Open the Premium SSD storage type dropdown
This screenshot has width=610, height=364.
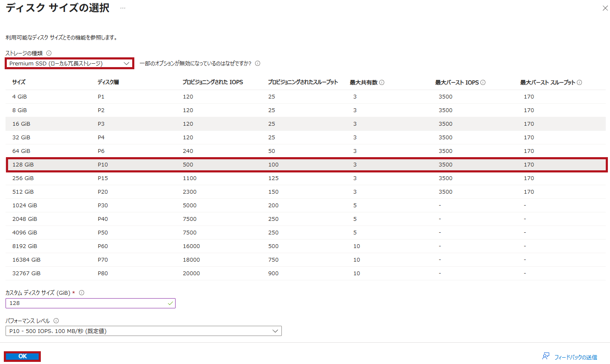pyautogui.click(x=70, y=63)
